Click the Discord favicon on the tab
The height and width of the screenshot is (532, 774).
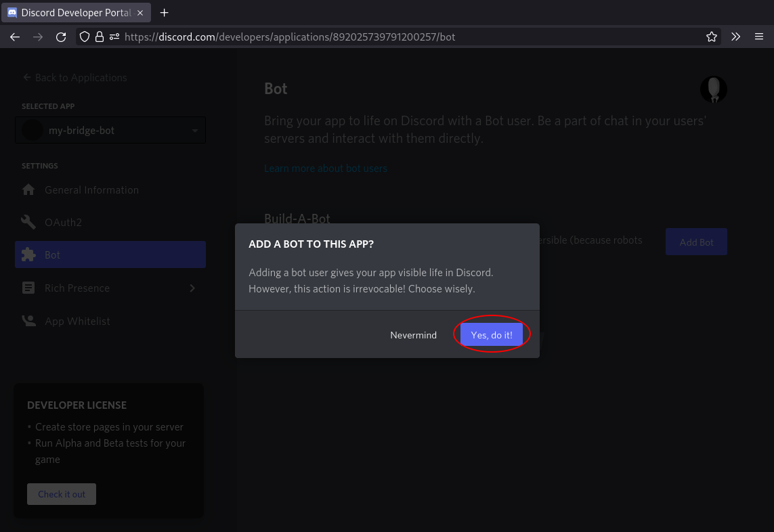pyautogui.click(x=12, y=13)
